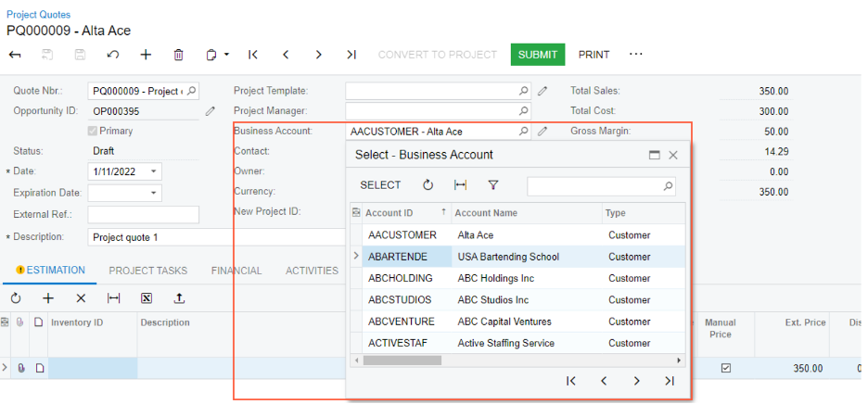Click the green SUBMIT button
The image size is (868, 404).
(x=538, y=55)
